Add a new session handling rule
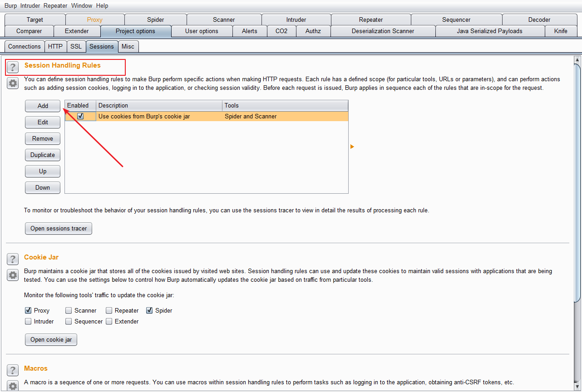This screenshot has height=392, width=582. click(43, 106)
